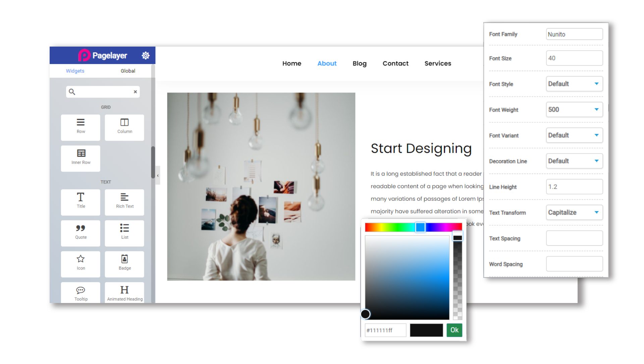Open the Font Weight dropdown
The width and height of the screenshot is (644, 364).
574,110
